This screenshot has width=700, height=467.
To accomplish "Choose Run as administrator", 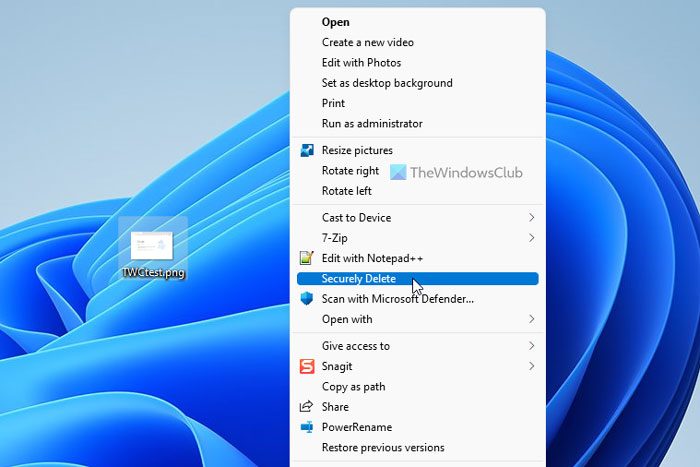I will click(x=417, y=124).
